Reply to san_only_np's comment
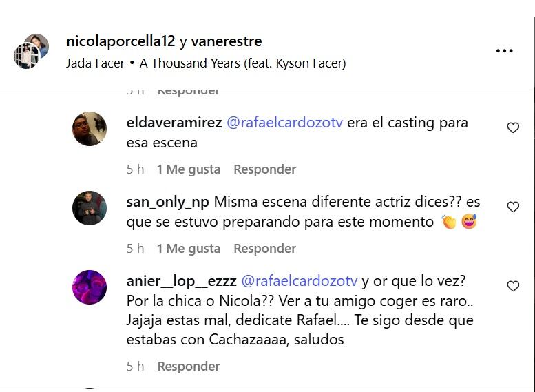Image resolution: width=535 pixels, height=392 pixels. pos(265,249)
